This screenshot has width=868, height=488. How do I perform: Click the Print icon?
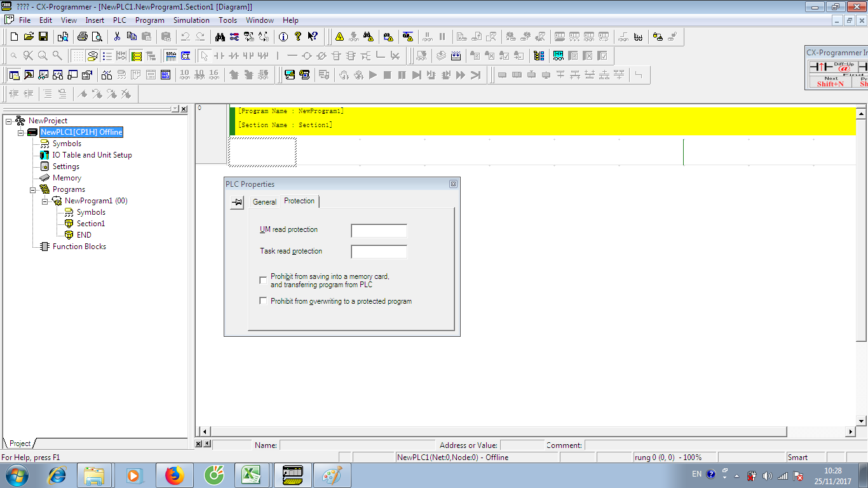(x=82, y=37)
